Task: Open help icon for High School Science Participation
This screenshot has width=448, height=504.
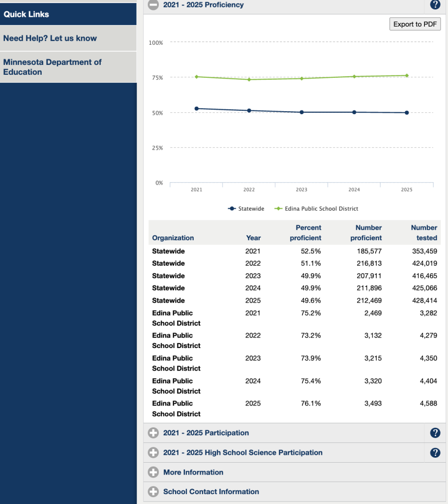Action: [435, 453]
